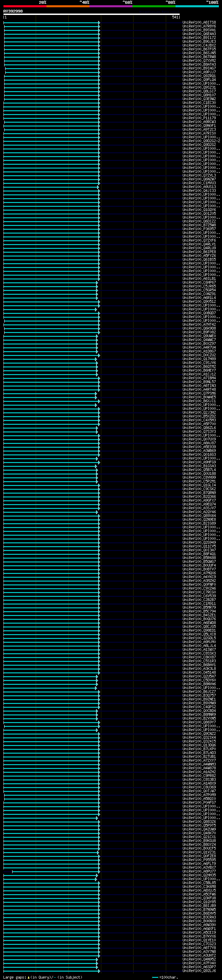Select hit label UniRef100_B6TRW8

tap(199, 57)
